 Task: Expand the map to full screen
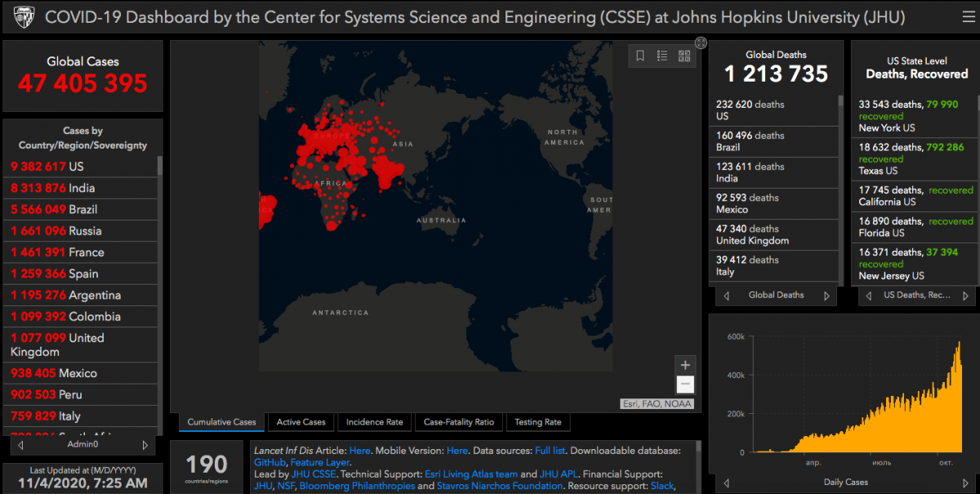coord(701,42)
